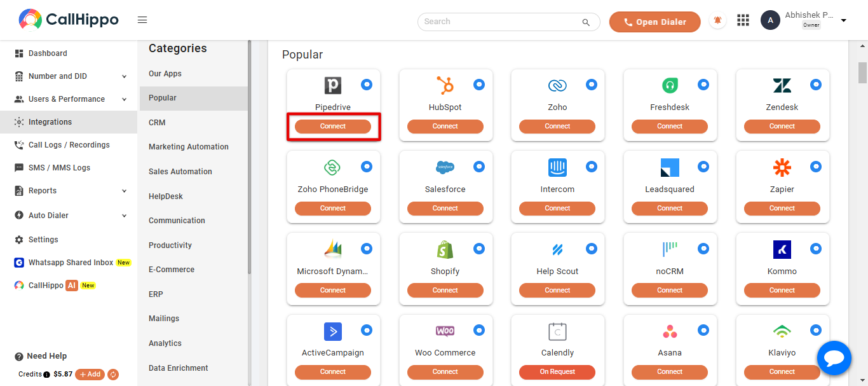The image size is (868, 386).
Task: Select the HubSpot radio indicator
Action: pos(479,85)
